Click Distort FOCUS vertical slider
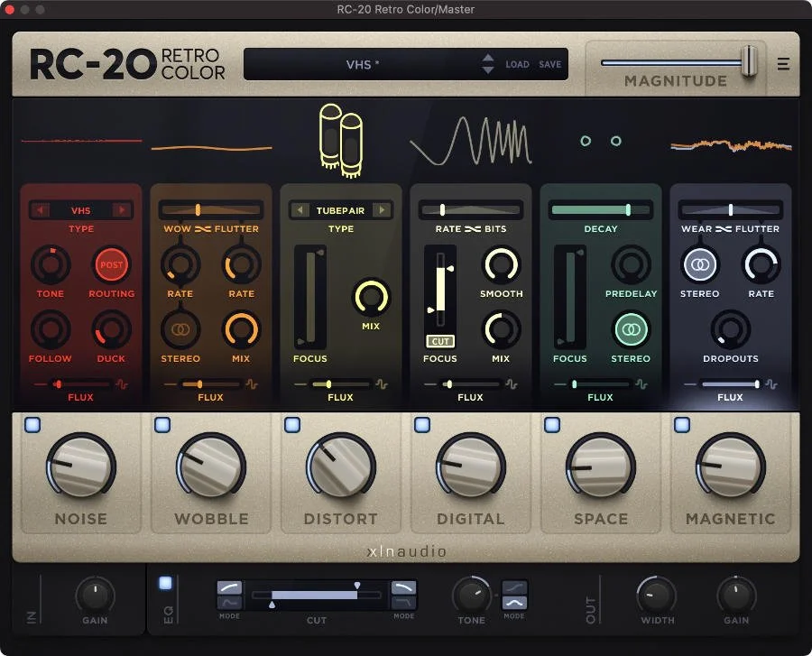 (310, 297)
